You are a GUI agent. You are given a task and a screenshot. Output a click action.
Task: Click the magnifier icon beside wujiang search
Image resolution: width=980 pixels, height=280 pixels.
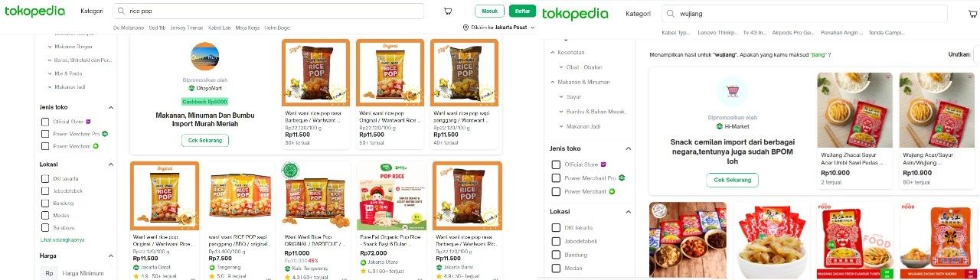(671, 14)
